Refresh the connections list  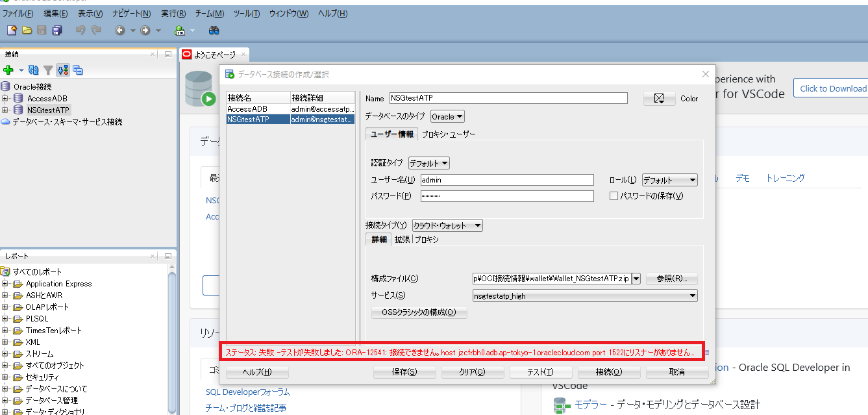33,71
